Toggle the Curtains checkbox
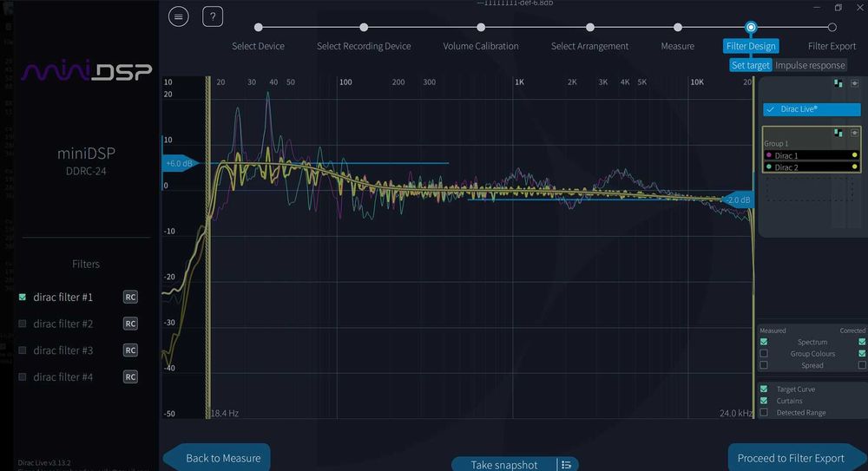Viewport: 868px width, 471px height. point(764,401)
